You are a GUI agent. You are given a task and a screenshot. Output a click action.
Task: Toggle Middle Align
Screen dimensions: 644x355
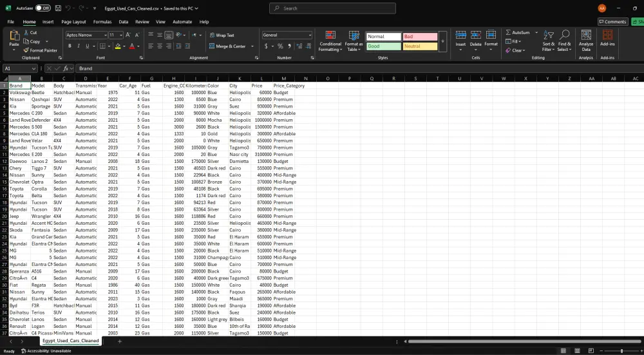(160, 35)
